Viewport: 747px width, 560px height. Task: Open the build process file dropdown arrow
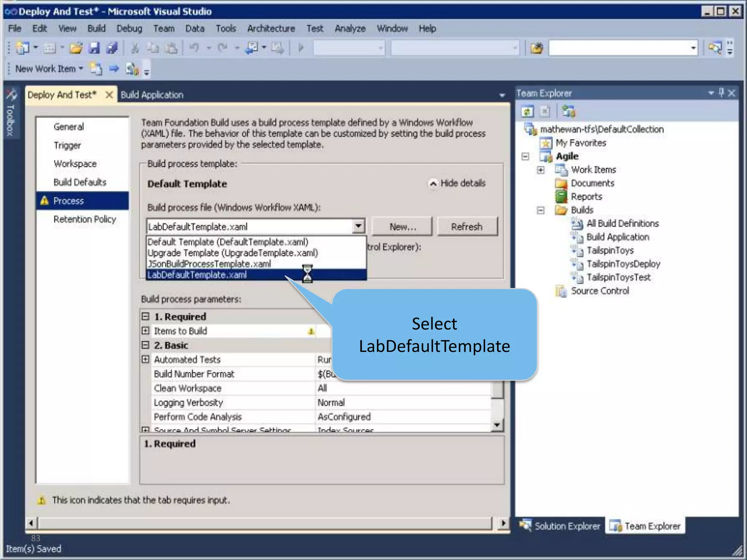(x=358, y=226)
